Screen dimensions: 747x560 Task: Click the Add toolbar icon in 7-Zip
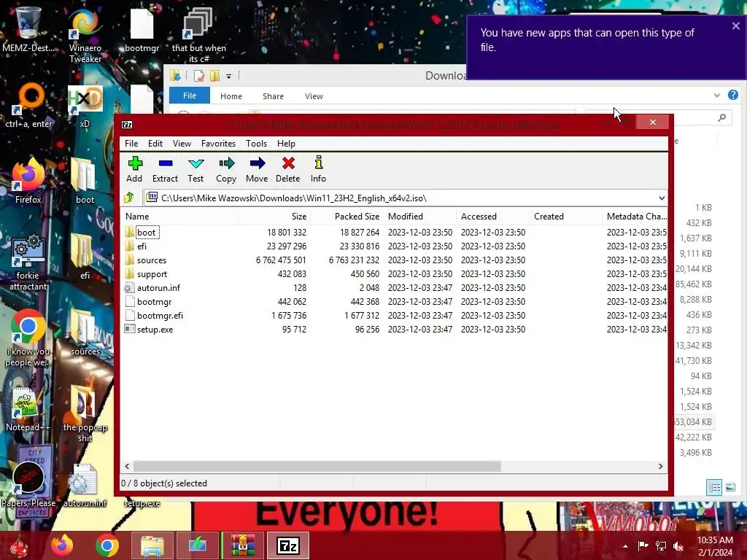pyautogui.click(x=135, y=163)
